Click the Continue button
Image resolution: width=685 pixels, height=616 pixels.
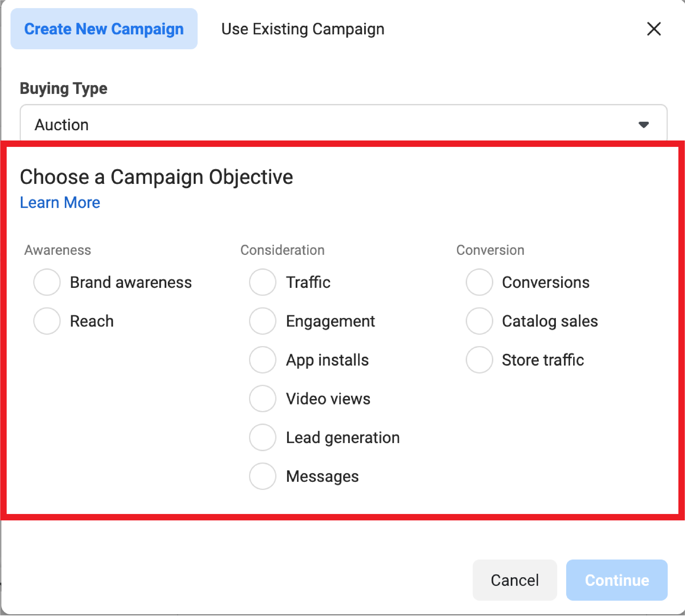(617, 580)
